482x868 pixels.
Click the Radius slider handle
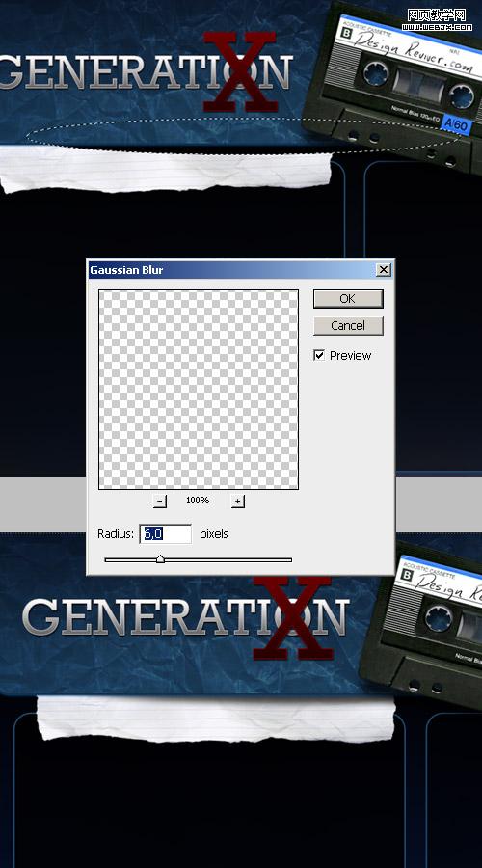tap(160, 559)
